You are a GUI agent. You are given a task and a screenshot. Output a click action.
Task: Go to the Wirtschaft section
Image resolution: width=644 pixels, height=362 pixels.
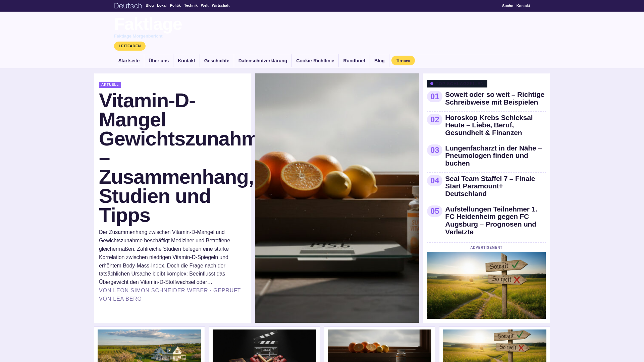221,5
